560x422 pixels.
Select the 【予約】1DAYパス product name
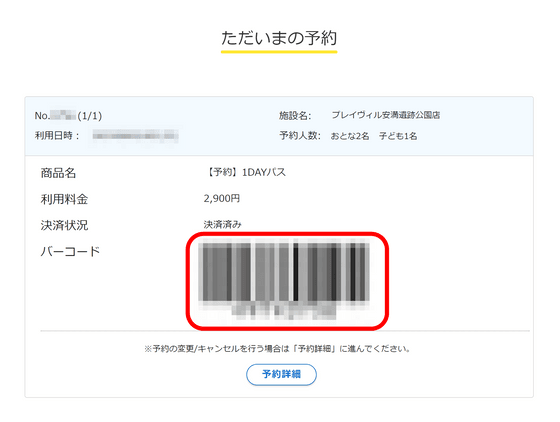click(246, 172)
